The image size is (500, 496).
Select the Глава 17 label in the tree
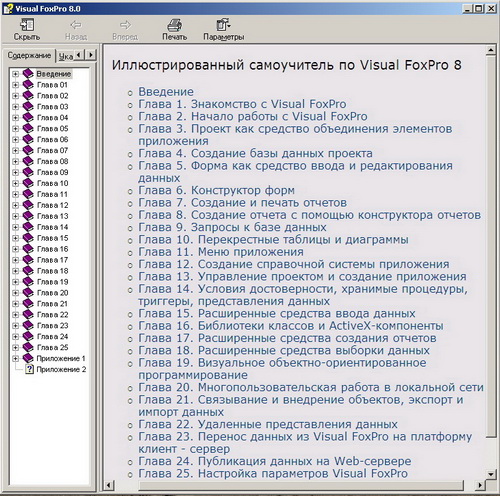pyautogui.click(x=52, y=260)
